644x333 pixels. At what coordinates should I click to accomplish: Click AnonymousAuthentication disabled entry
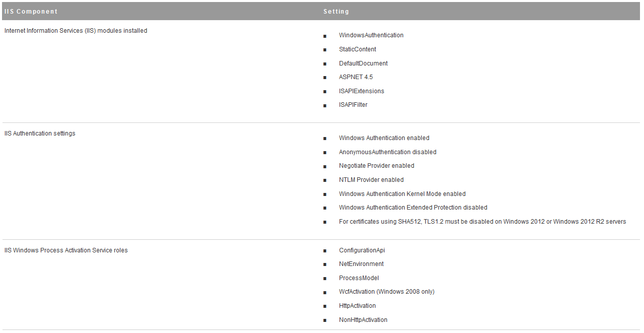pyautogui.click(x=388, y=152)
